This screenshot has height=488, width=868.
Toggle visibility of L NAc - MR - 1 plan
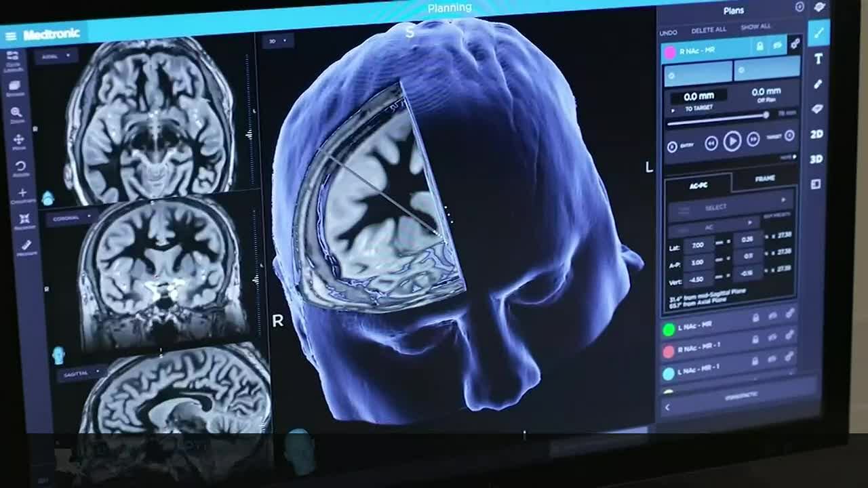pyautogui.click(x=772, y=359)
